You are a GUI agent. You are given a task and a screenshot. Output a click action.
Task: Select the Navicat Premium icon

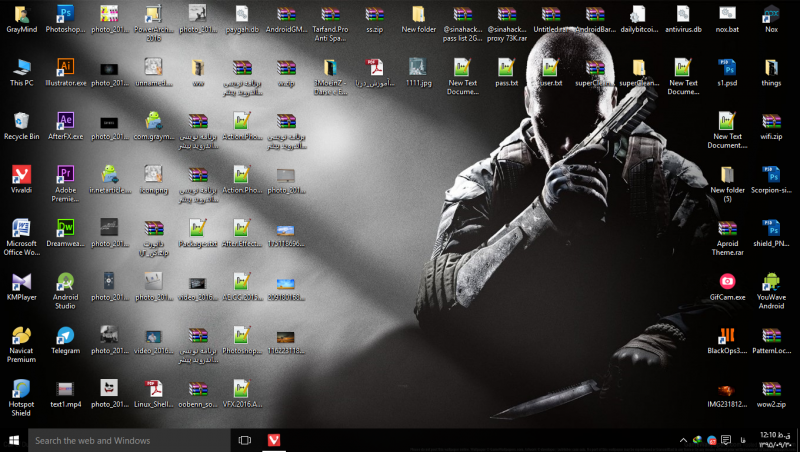pos(21,344)
